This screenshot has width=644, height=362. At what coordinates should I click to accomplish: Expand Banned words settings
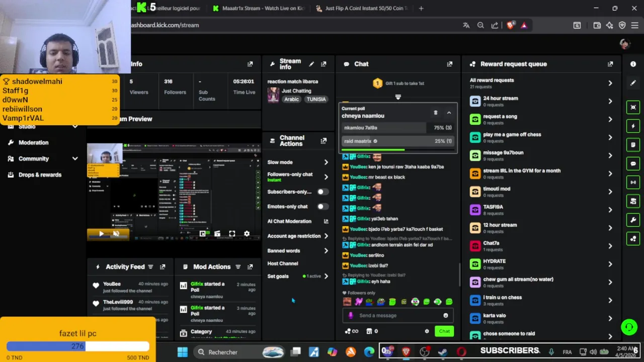pyautogui.click(x=326, y=250)
